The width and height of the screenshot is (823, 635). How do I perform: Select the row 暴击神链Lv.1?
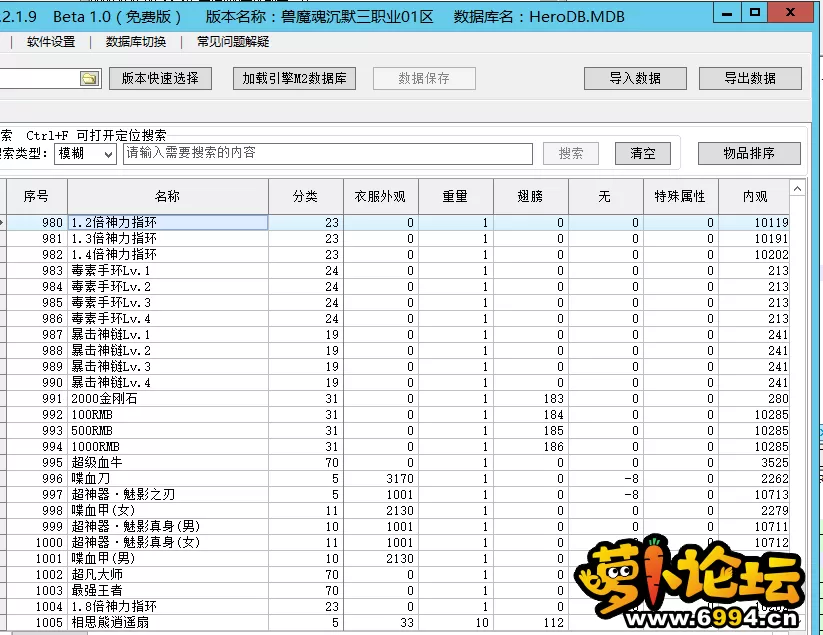pyautogui.click(x=397, y=334)
